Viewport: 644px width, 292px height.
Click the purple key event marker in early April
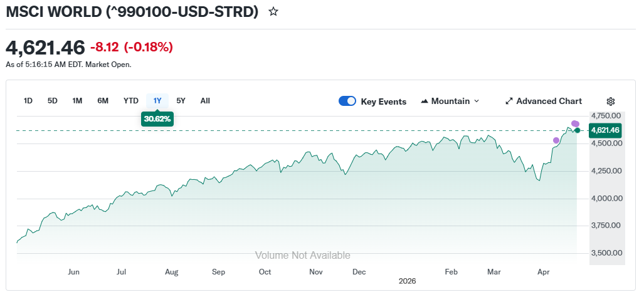click(x=556, y=140)
